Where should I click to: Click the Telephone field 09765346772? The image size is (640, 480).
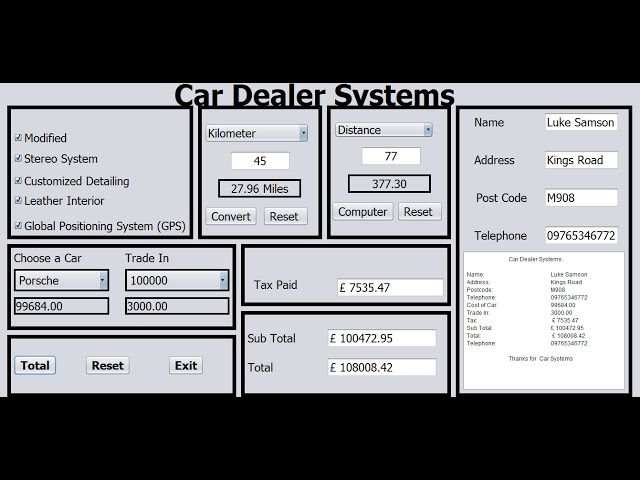(x=581, y=236)
